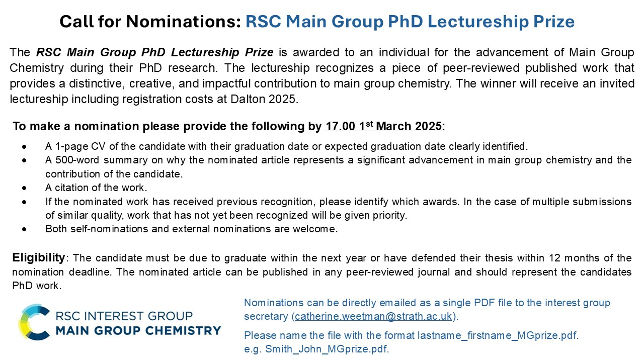This screenshot has height=362, width=644.
Task: Click the '1-page CV' bullet point
Action: pyautogui.click(x=286, y=147)
